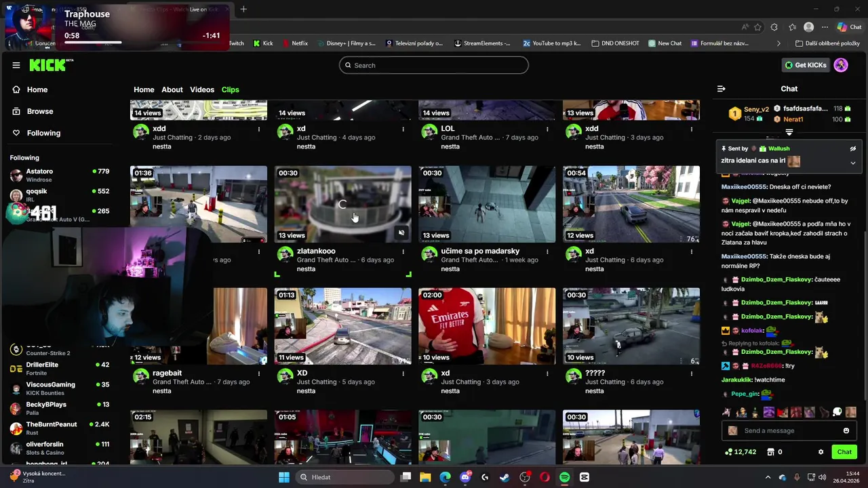
Task: Go to Browse in left sidebar
Action: pyautogui.click(x=33, y=111)
